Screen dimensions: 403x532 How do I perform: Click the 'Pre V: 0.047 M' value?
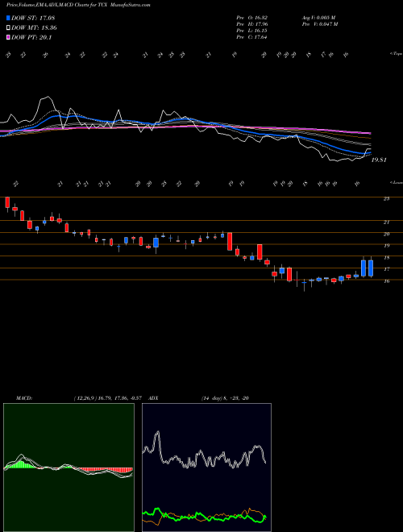319,24
